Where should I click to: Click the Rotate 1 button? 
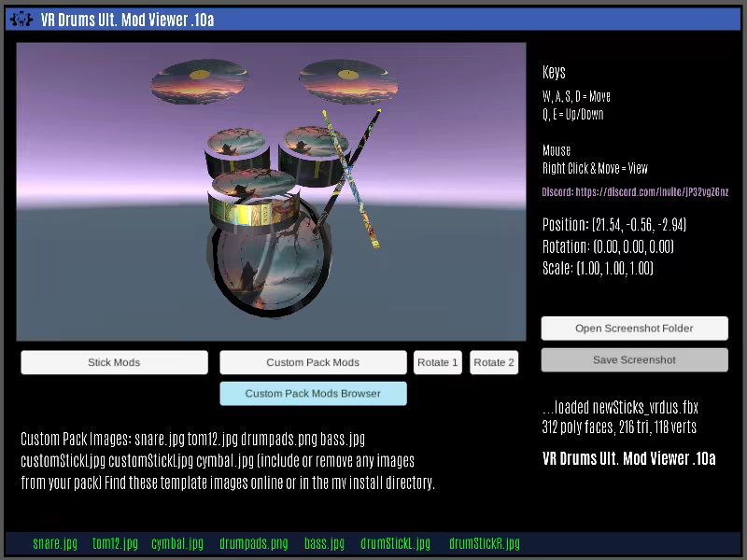(x=438, y=363)
